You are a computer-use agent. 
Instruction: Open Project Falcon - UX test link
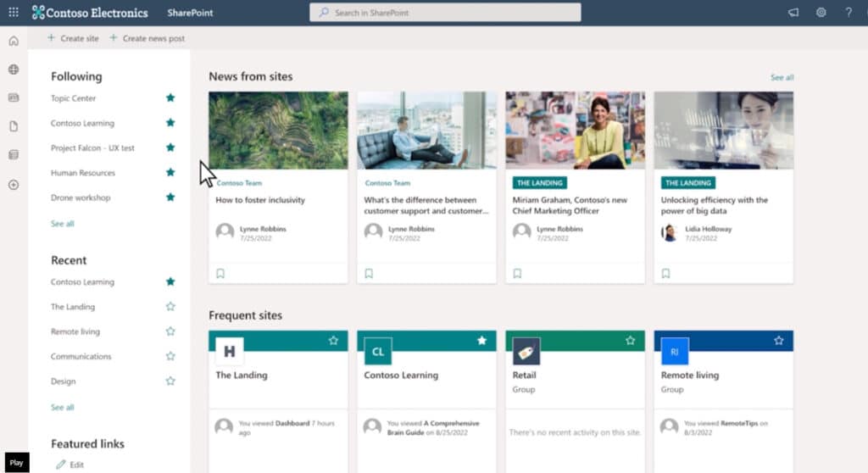coord(92,147)
